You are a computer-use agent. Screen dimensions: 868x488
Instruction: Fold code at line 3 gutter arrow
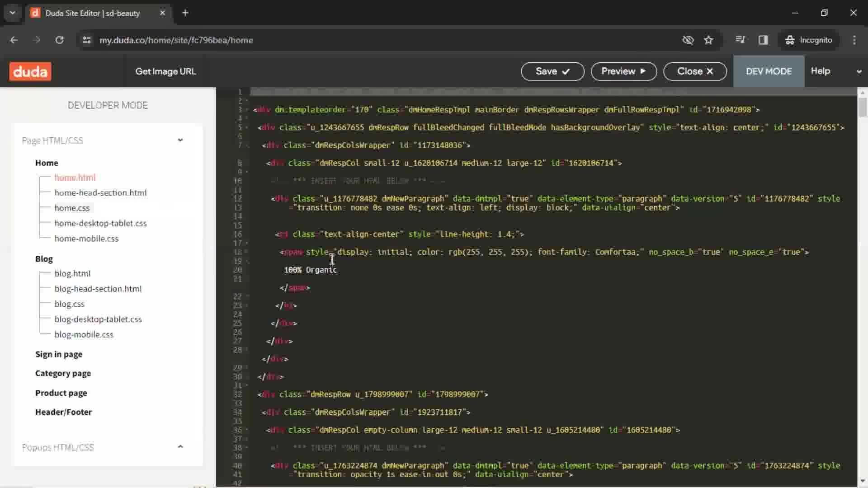[247, 110]
